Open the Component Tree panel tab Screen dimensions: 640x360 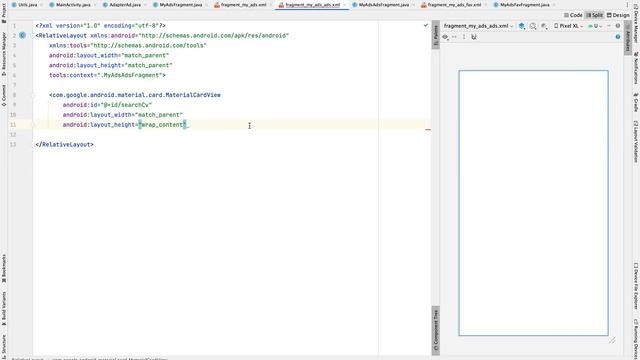click(436, 330)
